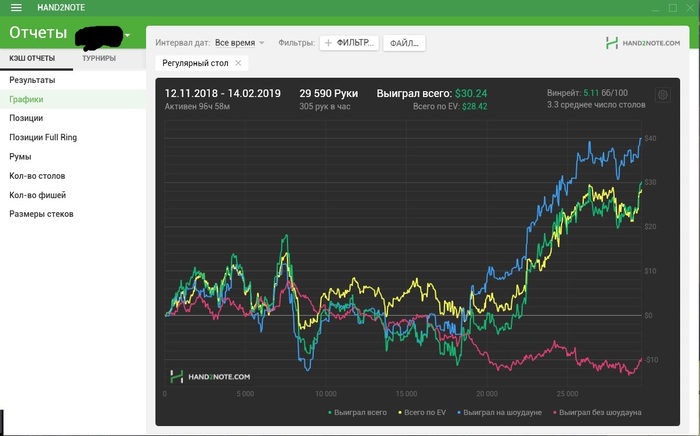Click the 'Отчеты' header title

(38, 33)
